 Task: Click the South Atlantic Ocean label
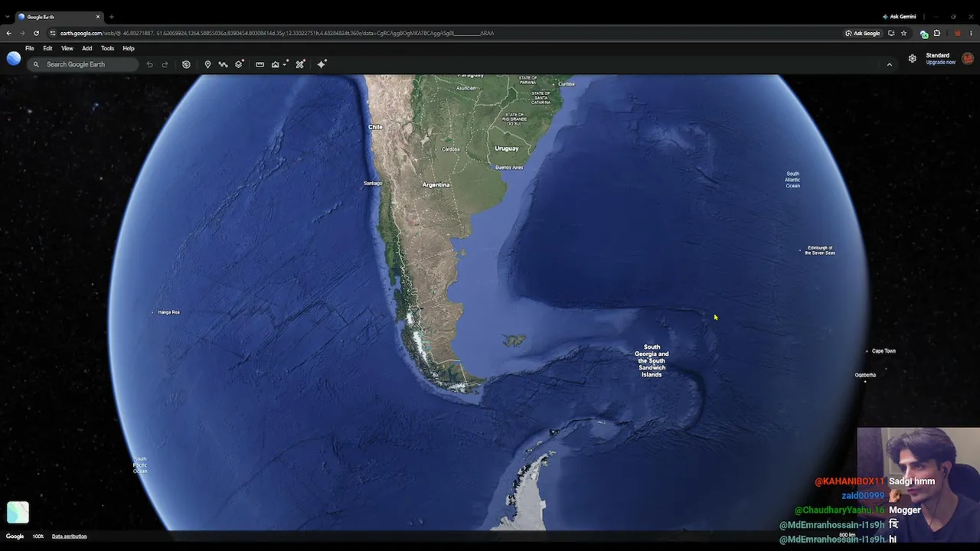[x=793, y=180]
